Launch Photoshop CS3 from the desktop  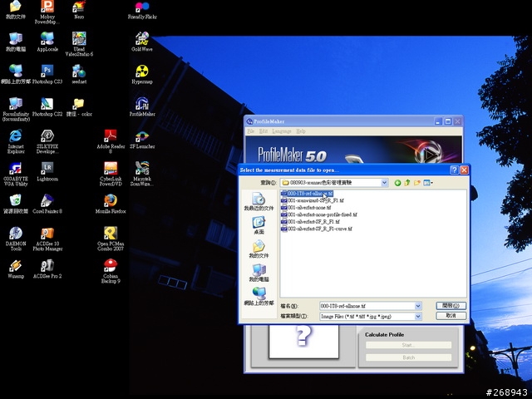click(x=47, y=74)
